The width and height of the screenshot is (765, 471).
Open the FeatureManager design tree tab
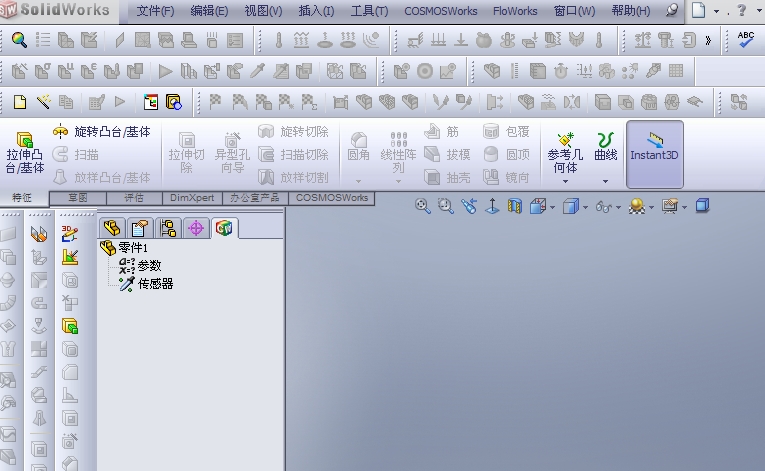pyautogui.click(x=112, y=228)
